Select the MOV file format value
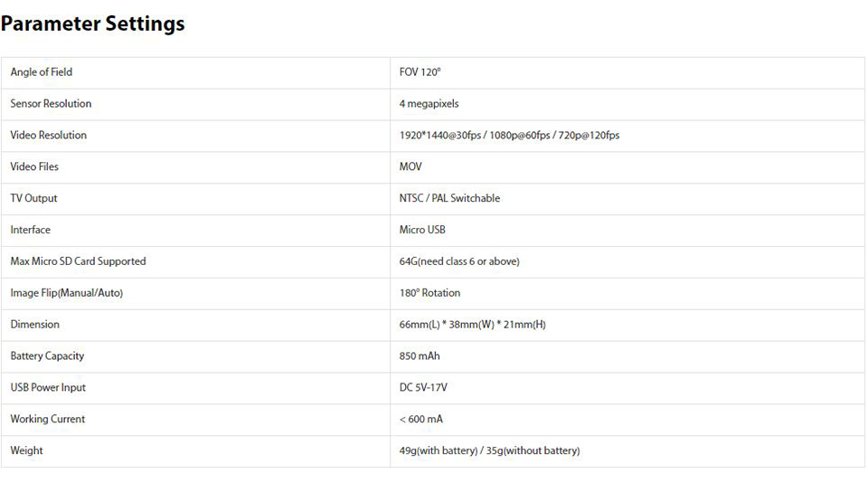 coord(410,167)
